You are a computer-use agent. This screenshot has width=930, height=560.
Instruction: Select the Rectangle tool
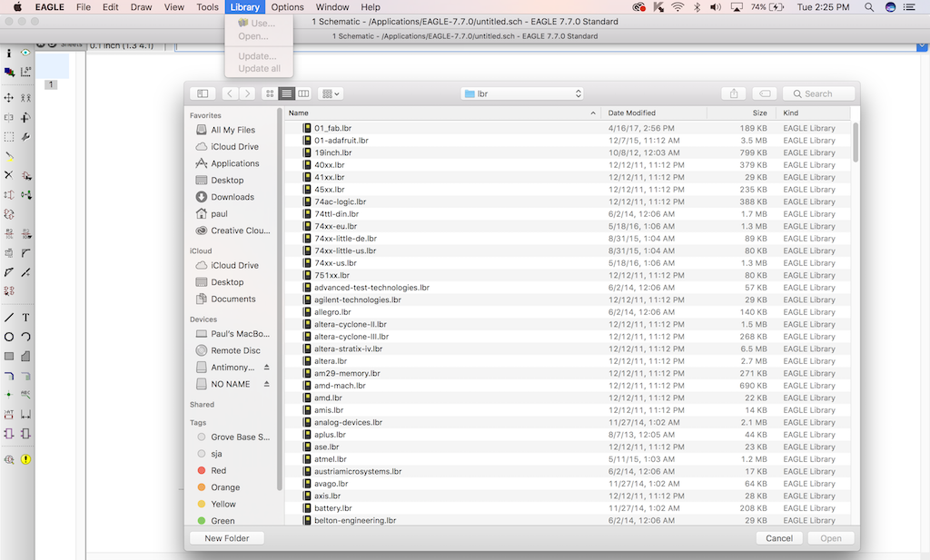pos(9,356)
